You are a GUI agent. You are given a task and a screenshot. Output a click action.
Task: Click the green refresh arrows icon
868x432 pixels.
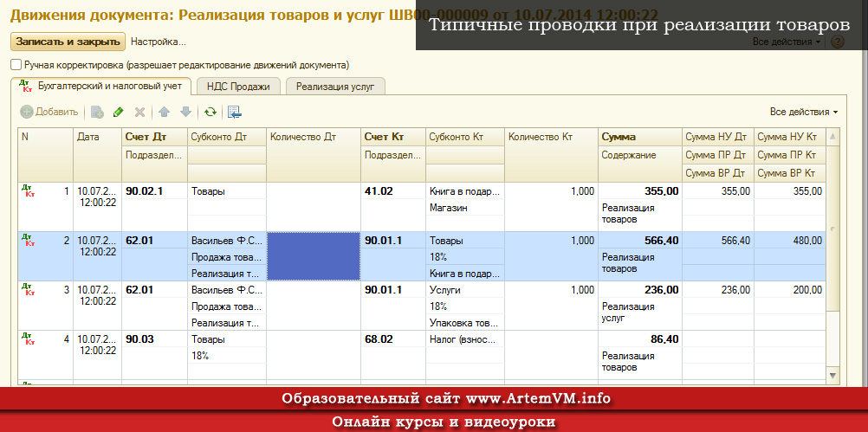210,113
